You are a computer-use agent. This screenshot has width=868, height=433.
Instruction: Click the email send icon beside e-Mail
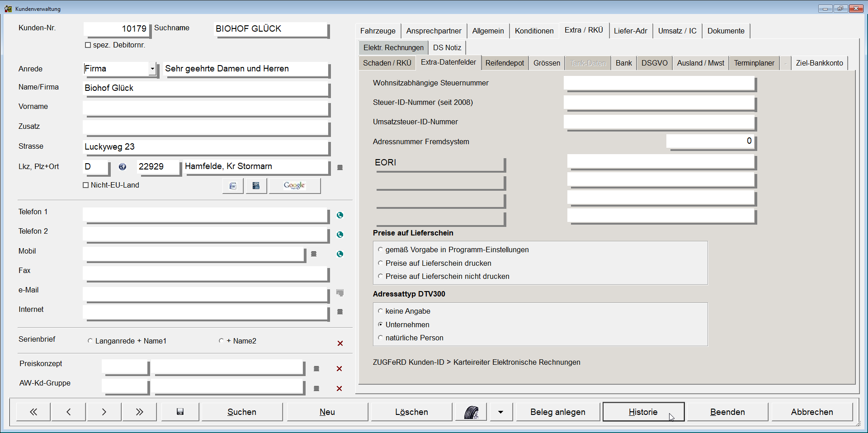pyautogui.click(x=340, y=293)
